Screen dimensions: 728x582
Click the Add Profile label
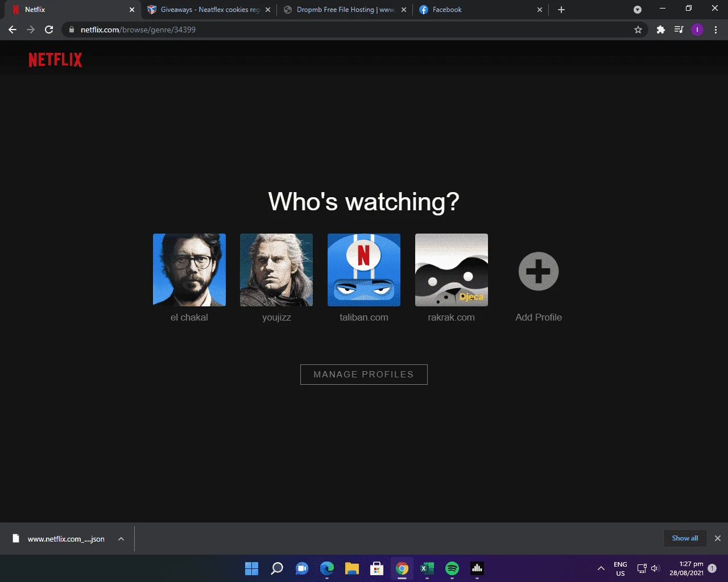point(539,317)
